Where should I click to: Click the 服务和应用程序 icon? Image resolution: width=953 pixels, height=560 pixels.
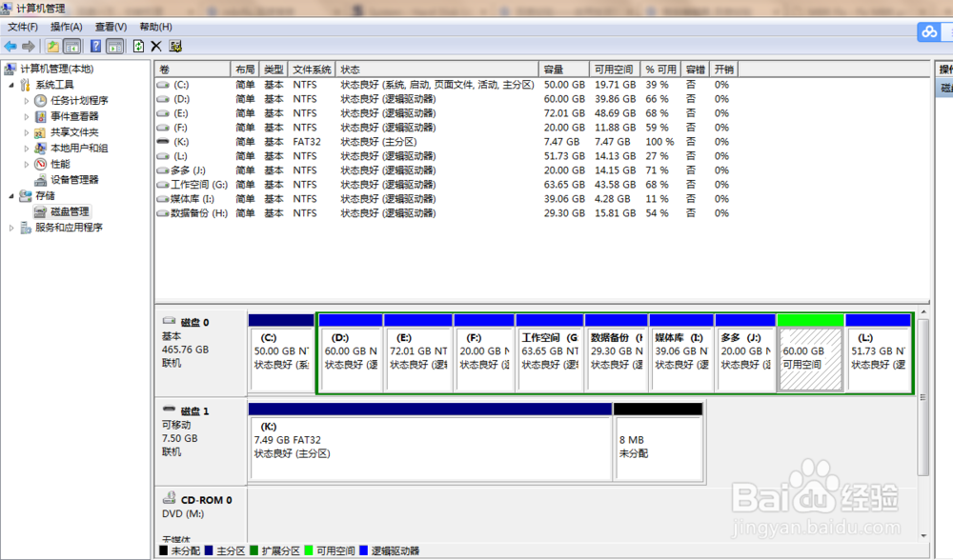[26, 228]
